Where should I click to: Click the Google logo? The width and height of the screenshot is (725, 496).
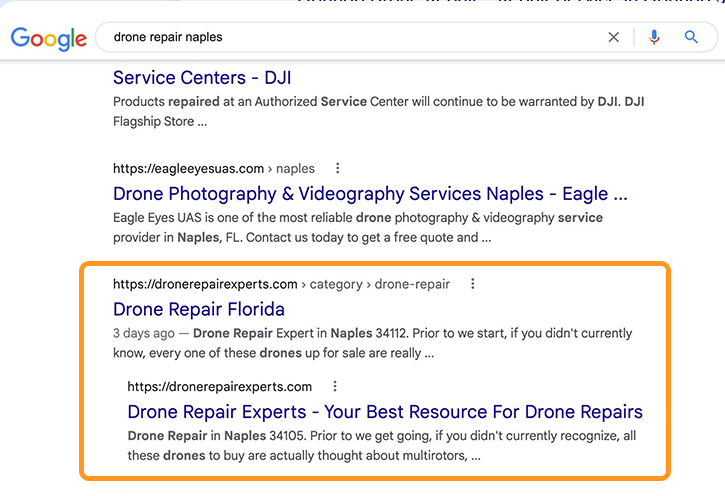click(x=49, y=38)
